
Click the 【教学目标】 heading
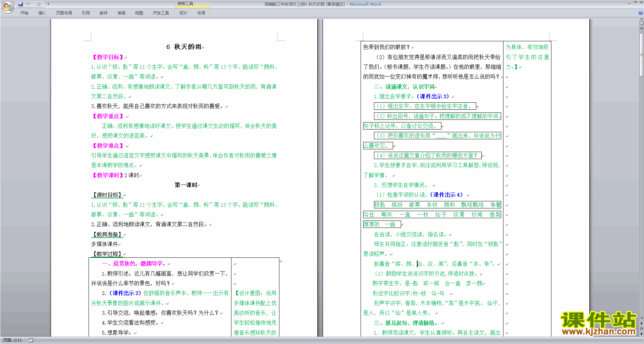(107, 57)
